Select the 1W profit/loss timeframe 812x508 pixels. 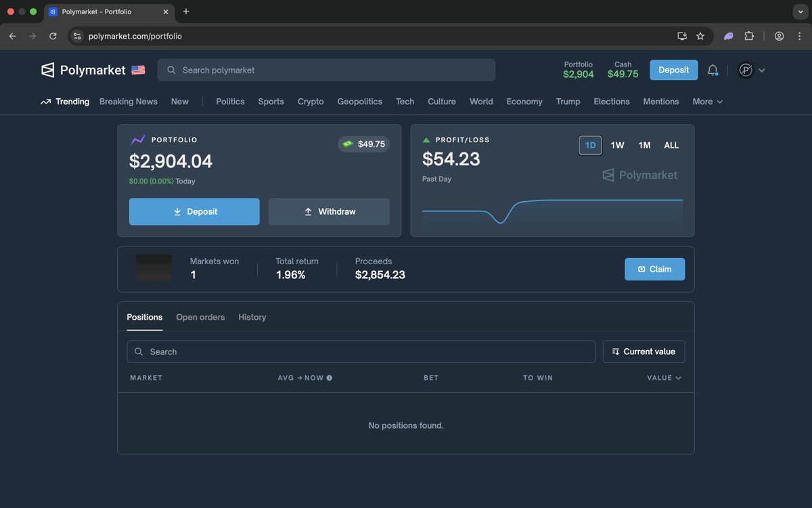coord(616,145)
